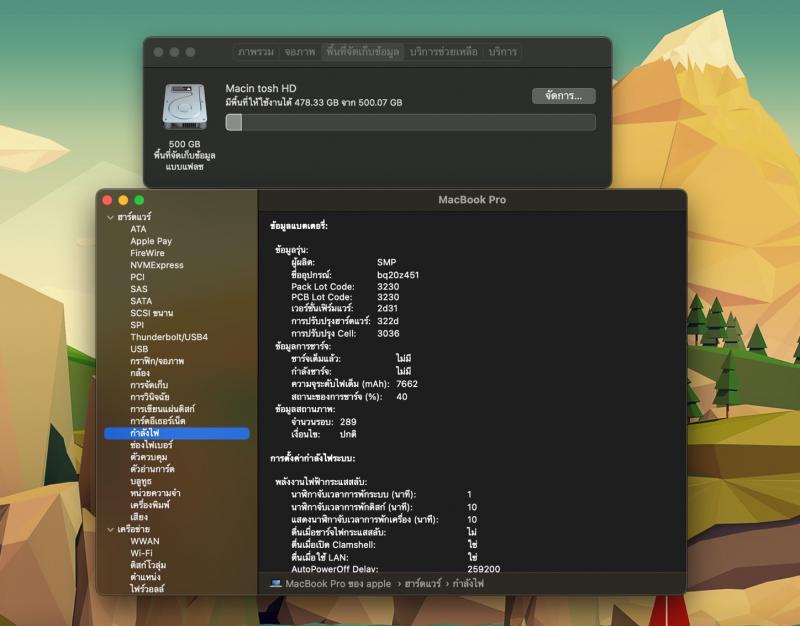Click MacBook Pro ของ apple breadcrumb
Image resolution: width=800 pixels, height=626 pixels.
tap(338, 584)
